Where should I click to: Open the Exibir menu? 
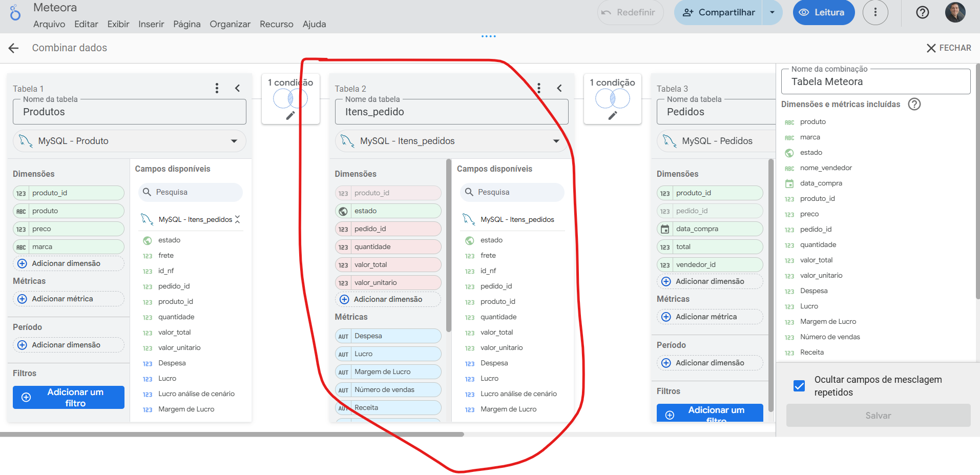pyautogui.click(x=118, y=24)
